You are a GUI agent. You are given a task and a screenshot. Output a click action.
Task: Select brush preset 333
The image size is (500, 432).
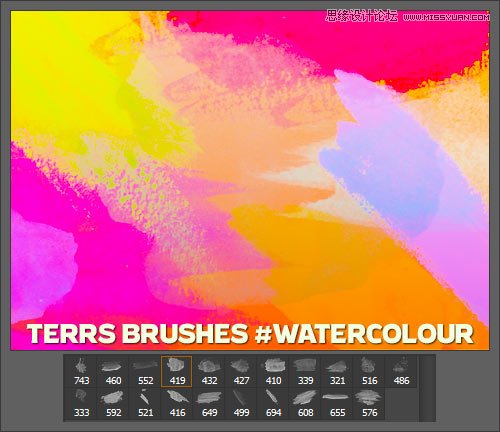(81, 404)
